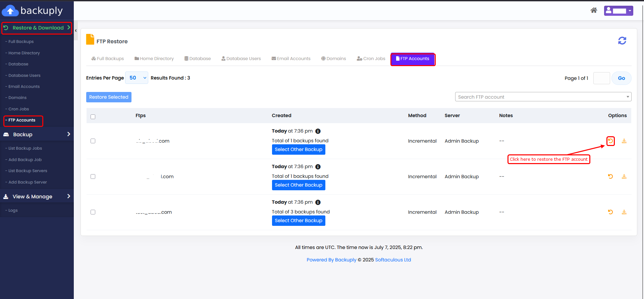Screen dimensions: 644x299
Task: Go to the home icon in header
Action: 594,10
